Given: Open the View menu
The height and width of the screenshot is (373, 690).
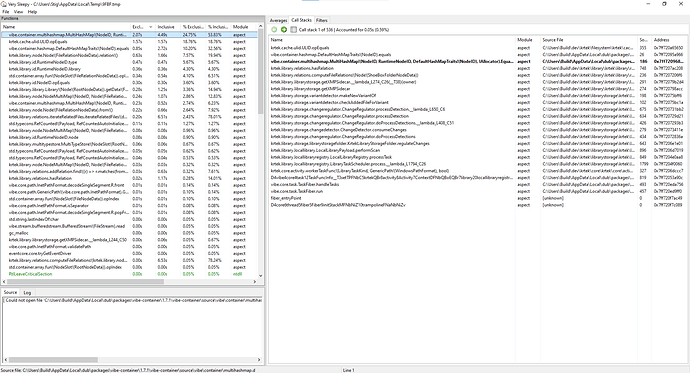Looking at the screenshot, I should click(18, 12).
